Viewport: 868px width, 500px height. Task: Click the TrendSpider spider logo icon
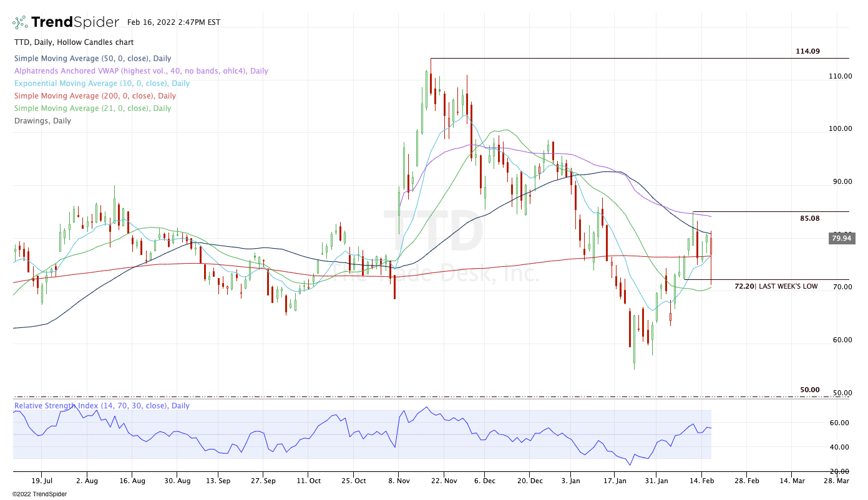click(20, 22)
